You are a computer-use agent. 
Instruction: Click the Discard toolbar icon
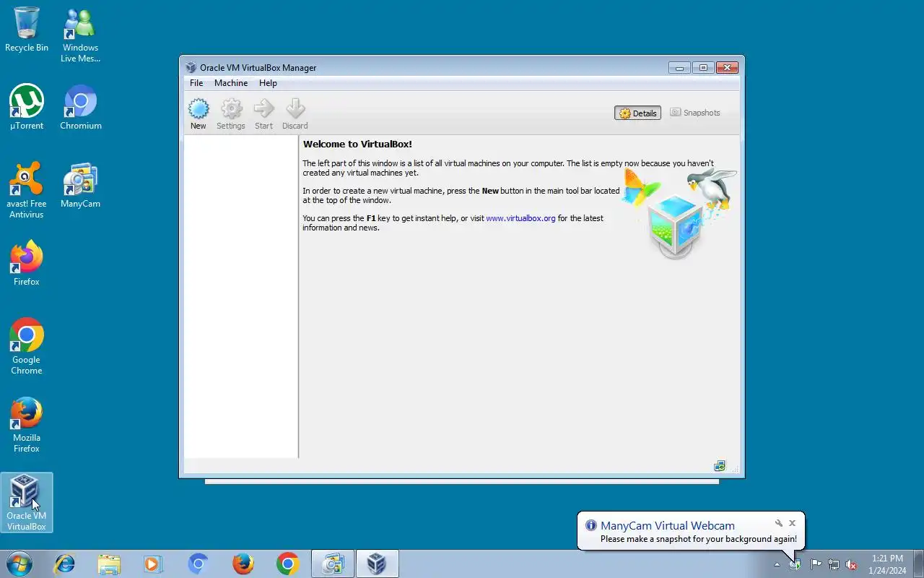[295, 114]
